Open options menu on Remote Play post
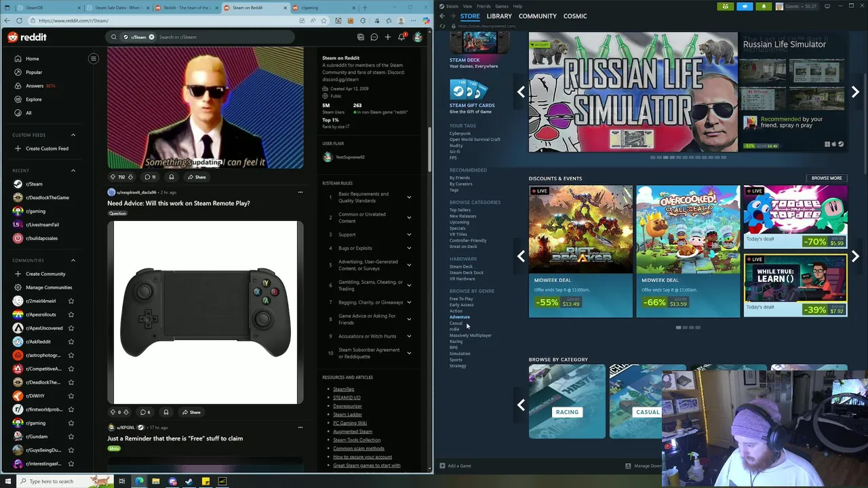The height and width of the screenshot is (488, 868). click(x=300, y=192)
